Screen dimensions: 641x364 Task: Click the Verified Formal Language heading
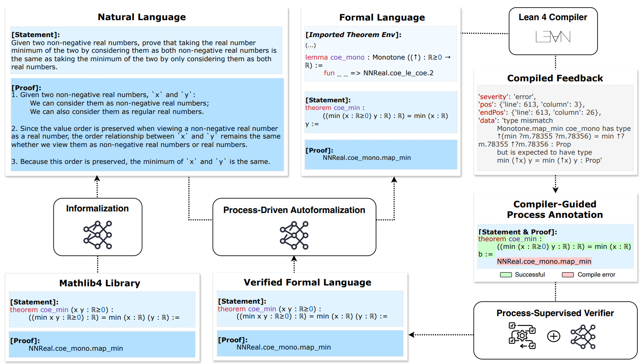[x=307, y=282]
